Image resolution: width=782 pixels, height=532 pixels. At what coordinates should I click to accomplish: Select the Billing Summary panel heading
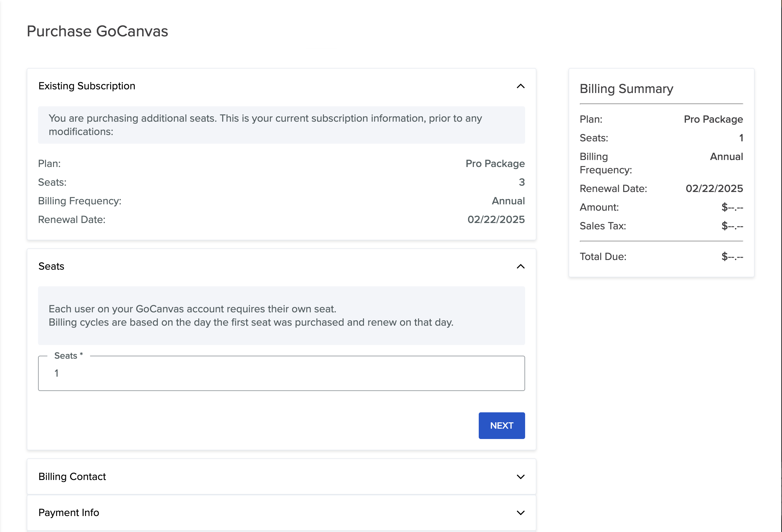pos(626,88)
